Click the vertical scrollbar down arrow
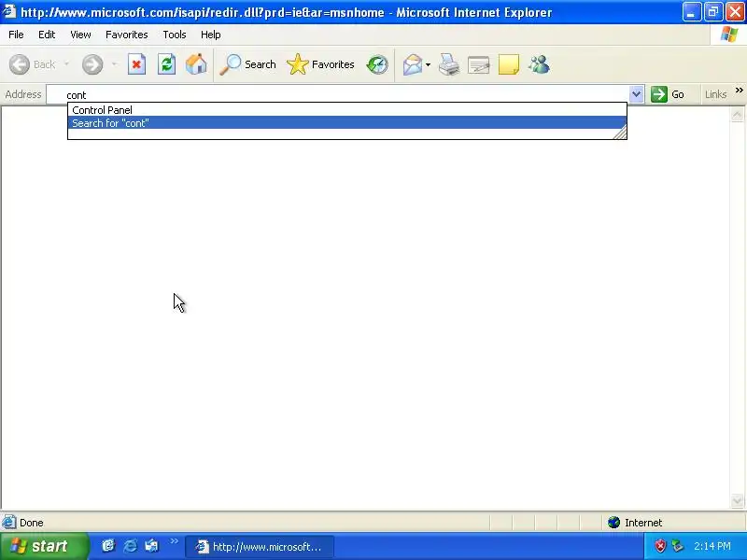Image resolution: width=747 pixels, height=560 pixels. pyautogui.click(x=737, y=500)
